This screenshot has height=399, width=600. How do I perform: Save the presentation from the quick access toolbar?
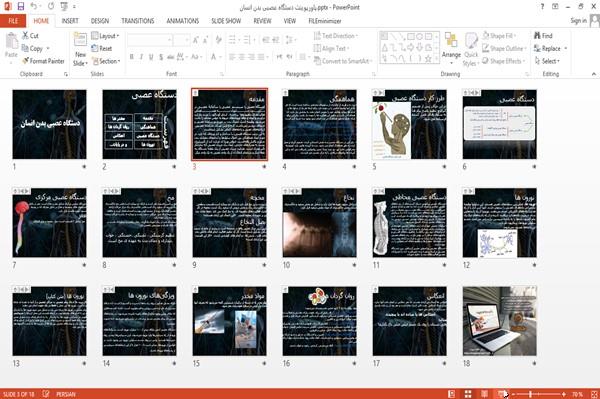tap(21, 6)
